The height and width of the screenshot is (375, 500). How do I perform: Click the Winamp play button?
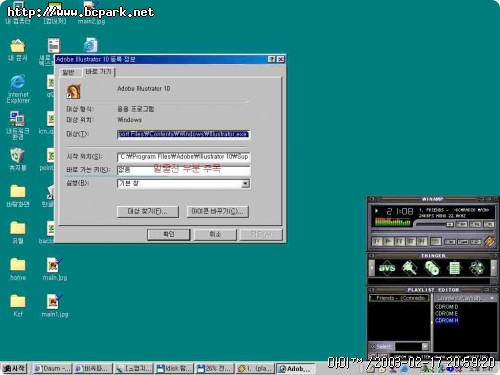(x=388, y=241)
